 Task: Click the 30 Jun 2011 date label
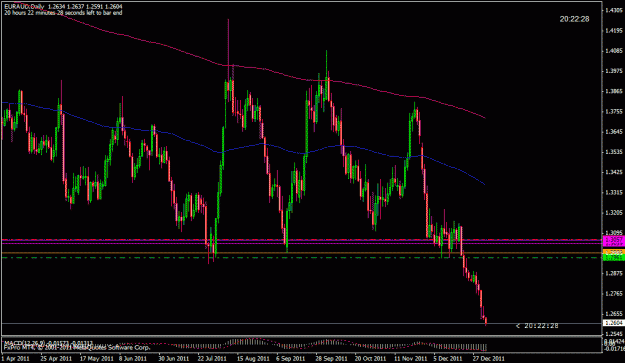pyautogui.click(x=173, y=359)
